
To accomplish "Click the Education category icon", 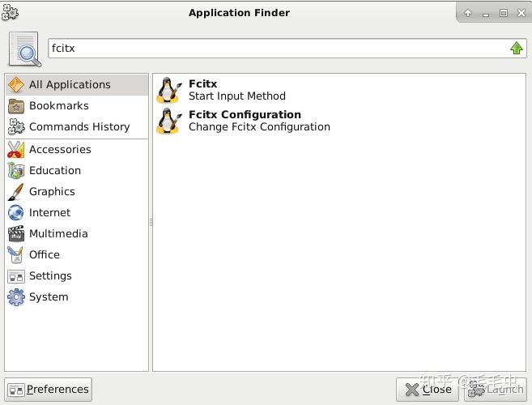I will tap(16, 171).
